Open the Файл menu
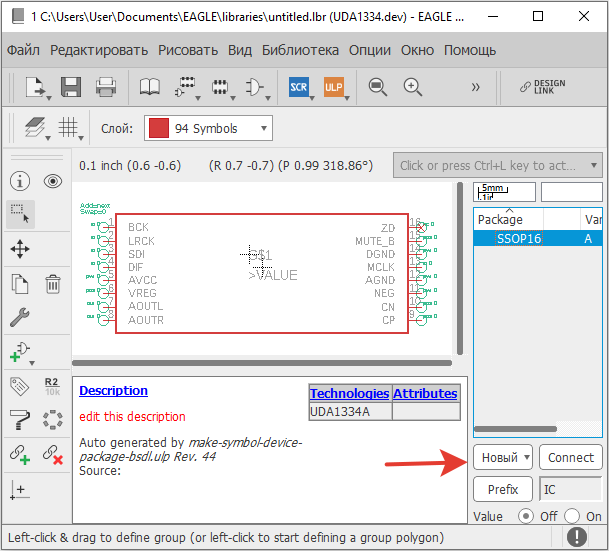The image size is (609, 551). (x=23, y=50)
